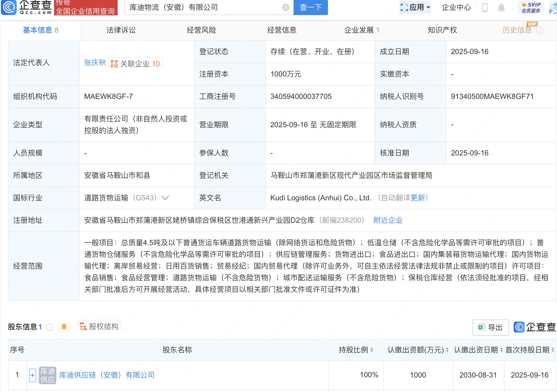Click 导出 export button
557x392 pixels.
point(491,327)
